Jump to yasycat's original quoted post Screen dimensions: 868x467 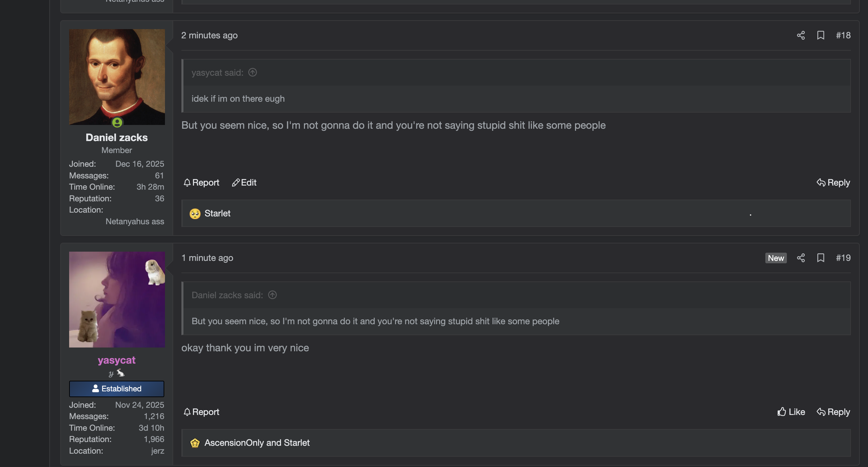click(x=253, y=73)
